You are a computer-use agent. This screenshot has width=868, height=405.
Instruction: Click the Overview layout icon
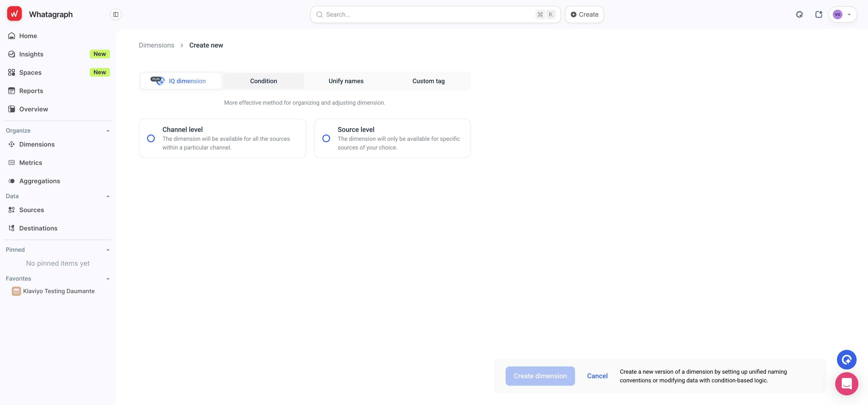pos(12,109)
